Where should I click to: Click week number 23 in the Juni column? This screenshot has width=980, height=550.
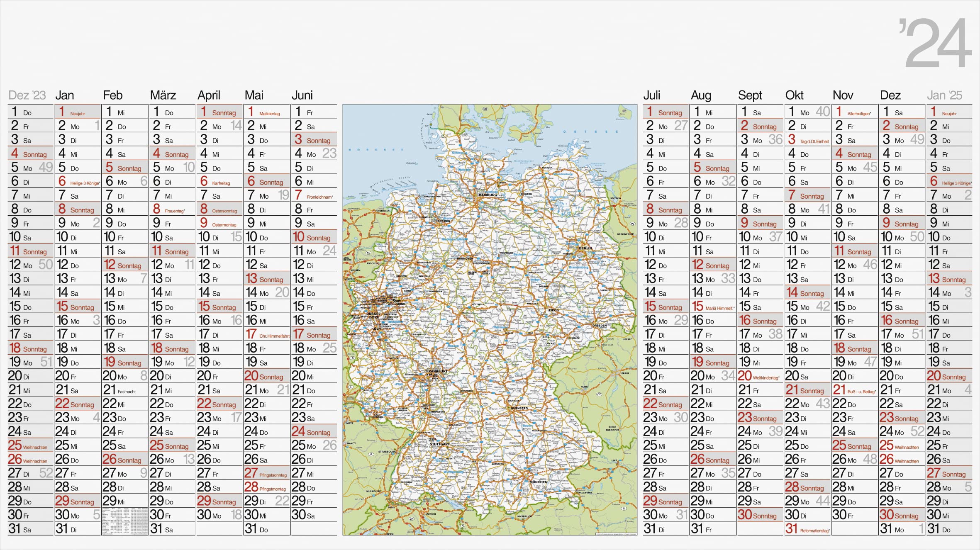click(329, 153)
